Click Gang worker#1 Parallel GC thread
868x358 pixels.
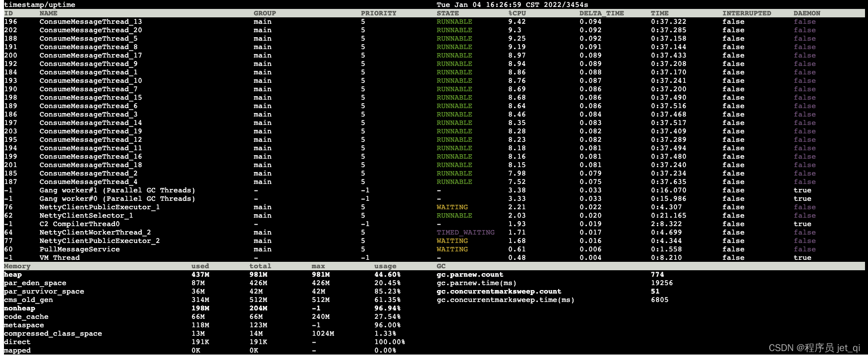(117, 190)
